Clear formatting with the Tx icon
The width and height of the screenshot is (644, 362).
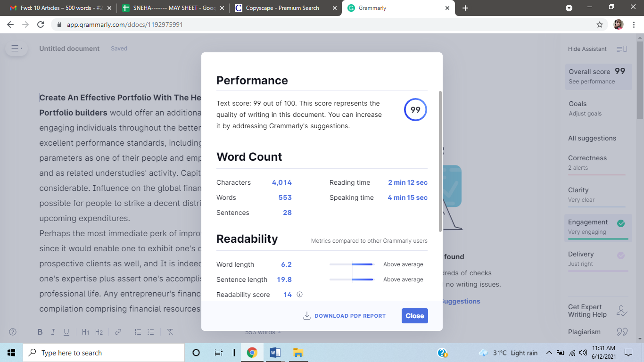170,332
